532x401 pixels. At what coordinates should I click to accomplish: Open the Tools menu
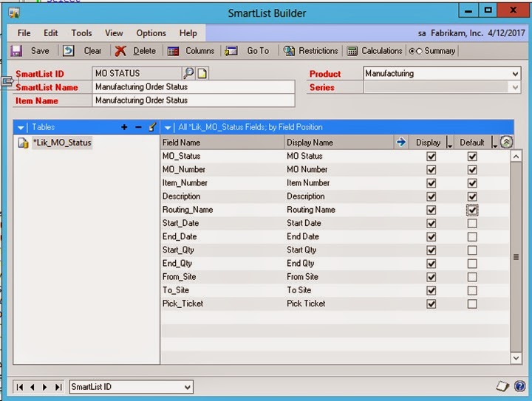point(81,33)
